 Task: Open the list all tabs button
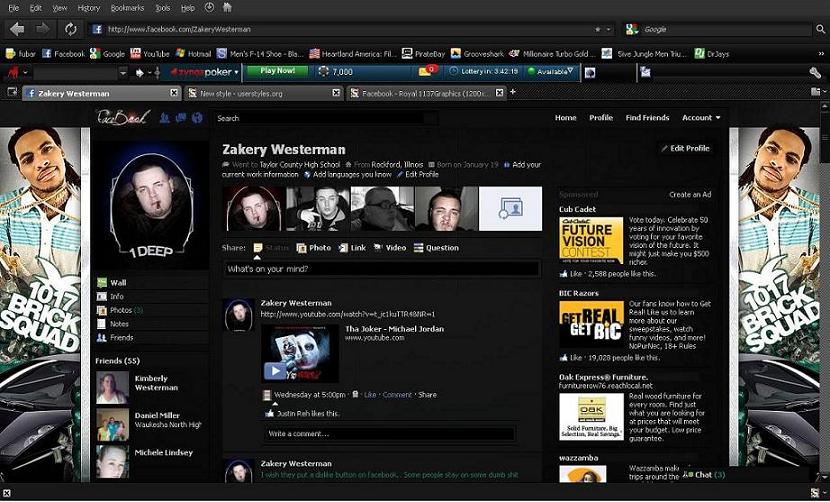click(817, 92)
